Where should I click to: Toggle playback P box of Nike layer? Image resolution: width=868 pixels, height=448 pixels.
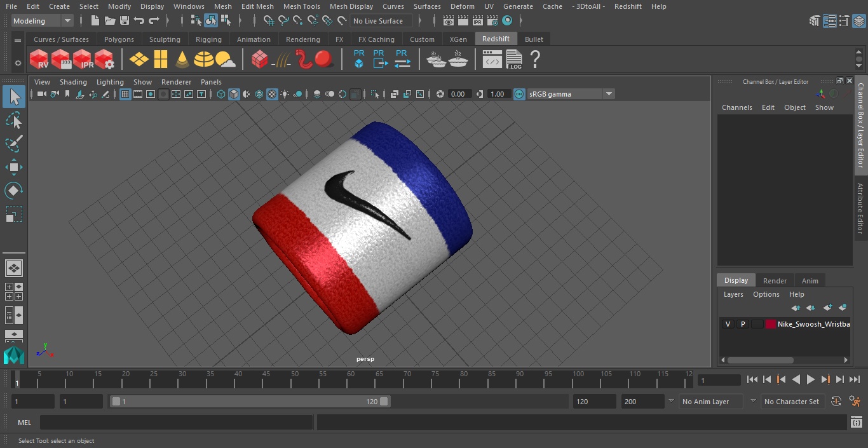742,324
